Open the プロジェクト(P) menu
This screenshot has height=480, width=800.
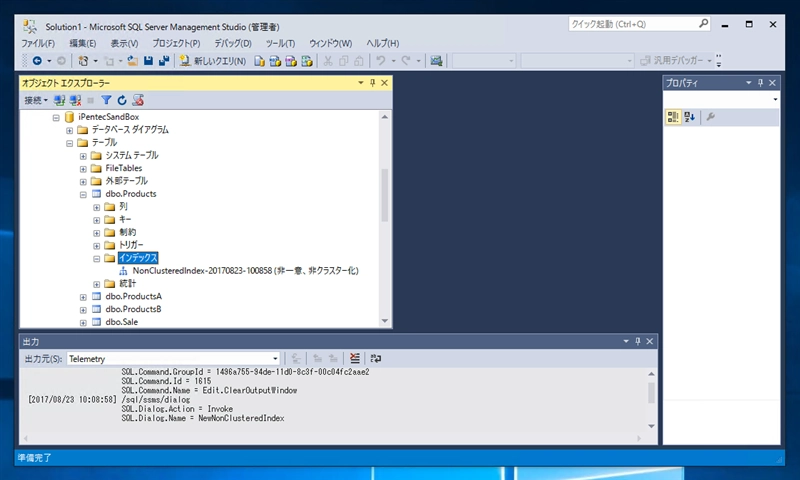coord(177,43)
